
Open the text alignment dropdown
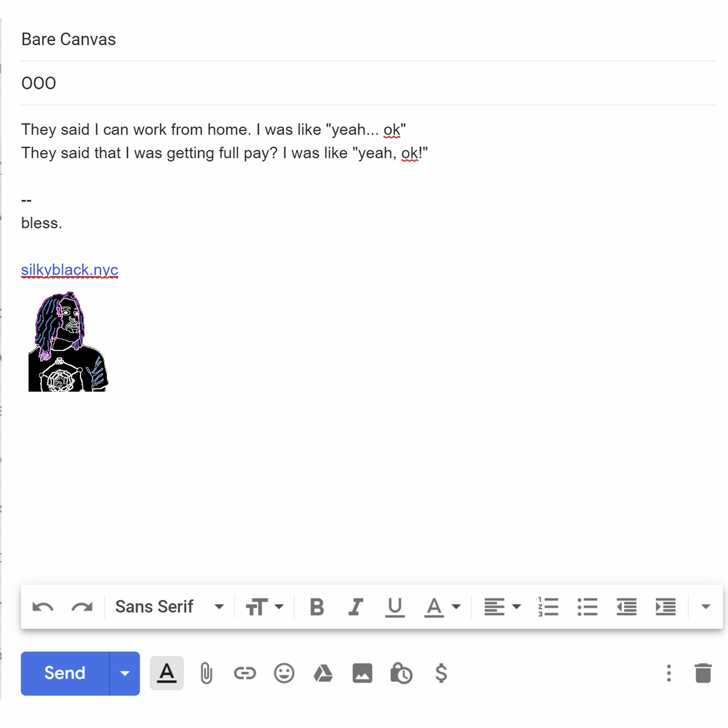click(x=503, y=607)
